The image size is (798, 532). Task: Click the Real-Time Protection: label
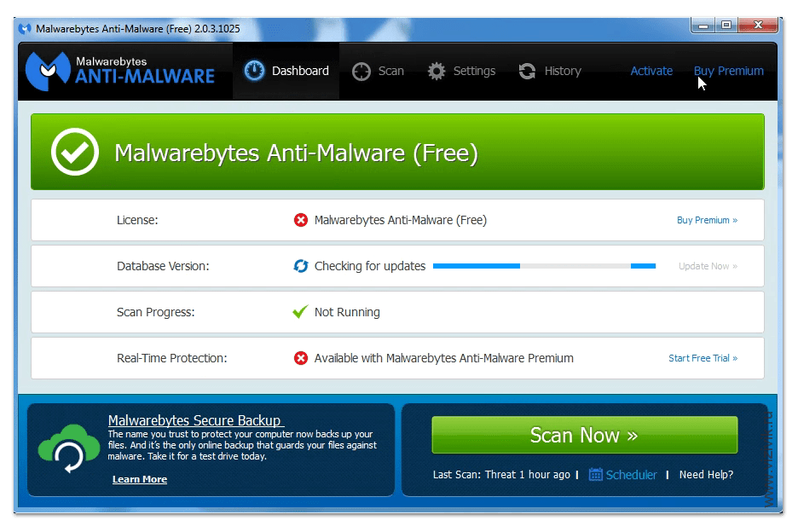172,358
